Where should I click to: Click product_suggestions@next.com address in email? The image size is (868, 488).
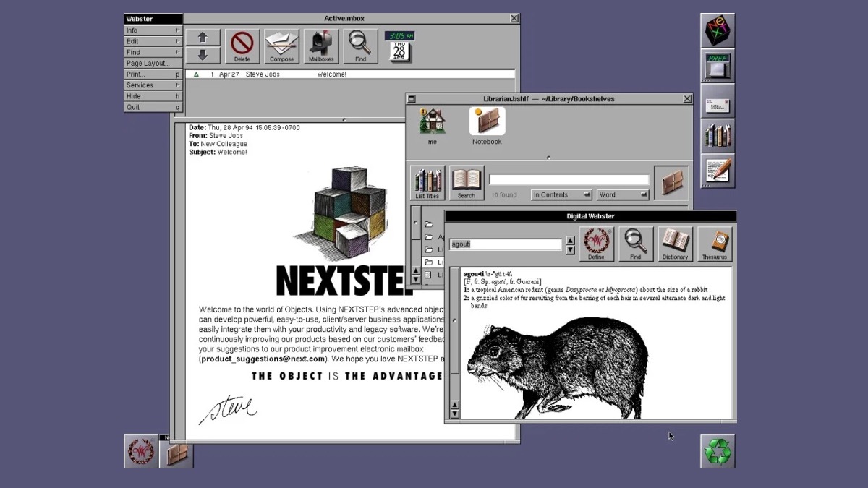(x=264, y=359)
